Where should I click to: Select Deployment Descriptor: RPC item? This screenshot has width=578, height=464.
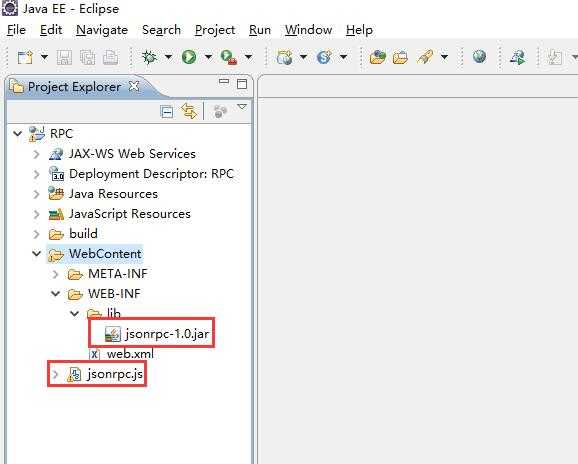click(x=152, y=174)
